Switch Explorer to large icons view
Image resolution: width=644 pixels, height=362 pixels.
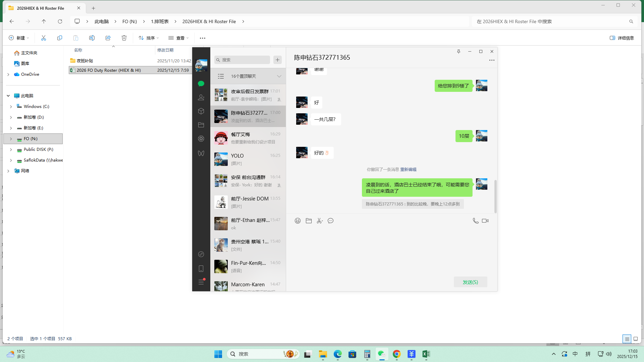[x=635, y=339]
